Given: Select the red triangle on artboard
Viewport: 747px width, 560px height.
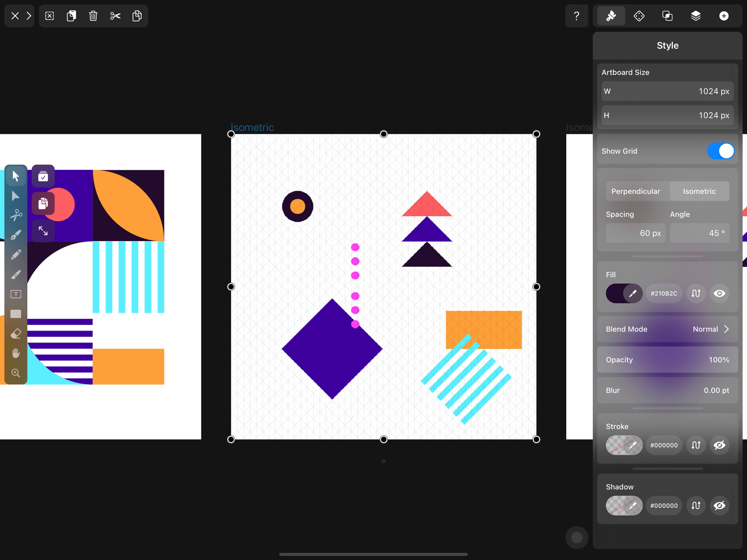Looking at the screenshot, I should (x=427, y=206).
